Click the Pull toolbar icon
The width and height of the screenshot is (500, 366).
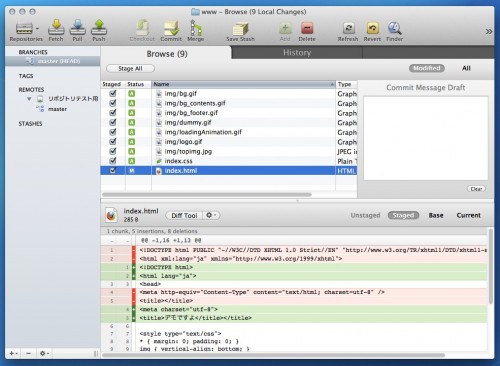[x=77, y=27]
